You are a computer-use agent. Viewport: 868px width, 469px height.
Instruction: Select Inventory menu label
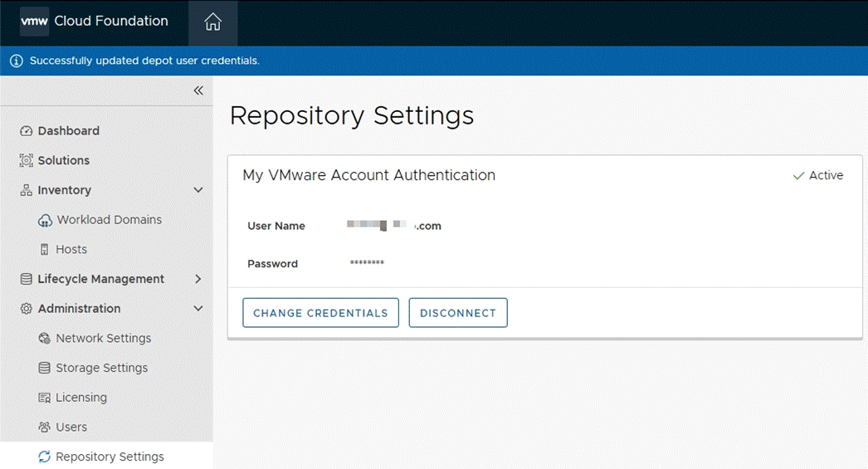pyautogui.click(x=64, y=190)
